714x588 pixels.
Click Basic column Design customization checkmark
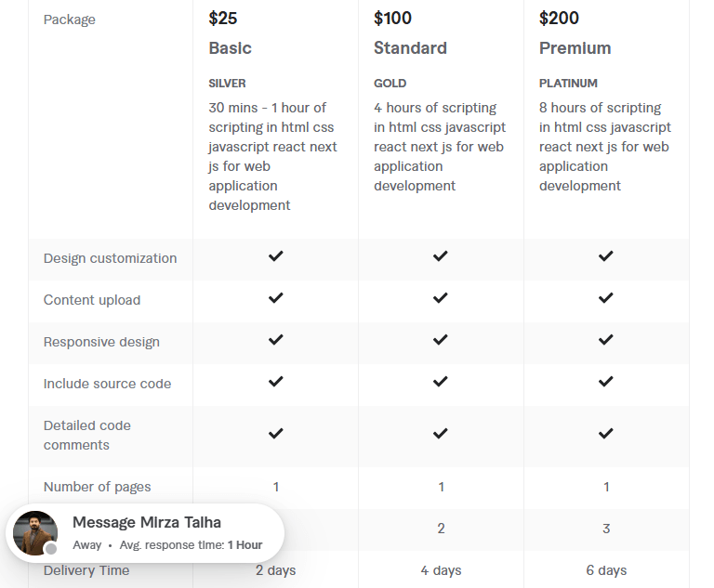pyautogui.click(x=275, y=255)
